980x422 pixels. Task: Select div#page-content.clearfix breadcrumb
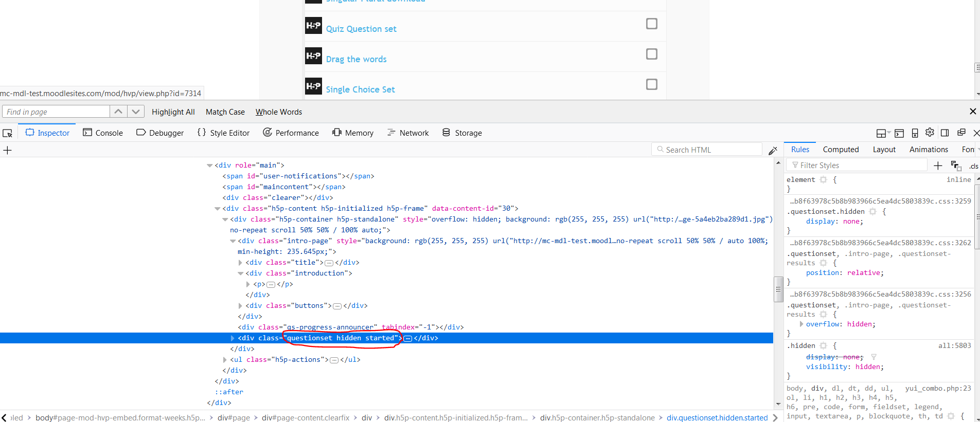coord(306,417)
